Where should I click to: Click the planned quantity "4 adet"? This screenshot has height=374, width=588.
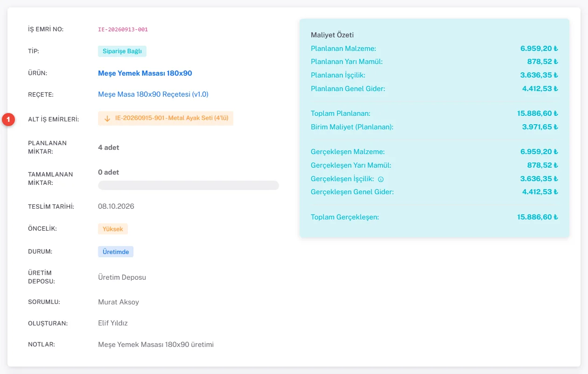(109, 148)
